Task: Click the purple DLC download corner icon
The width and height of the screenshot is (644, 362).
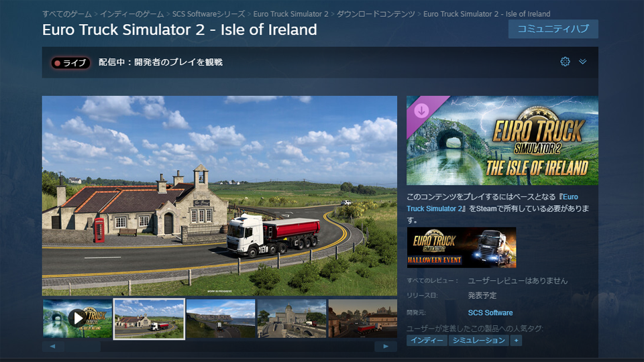Action: [422, 111]
